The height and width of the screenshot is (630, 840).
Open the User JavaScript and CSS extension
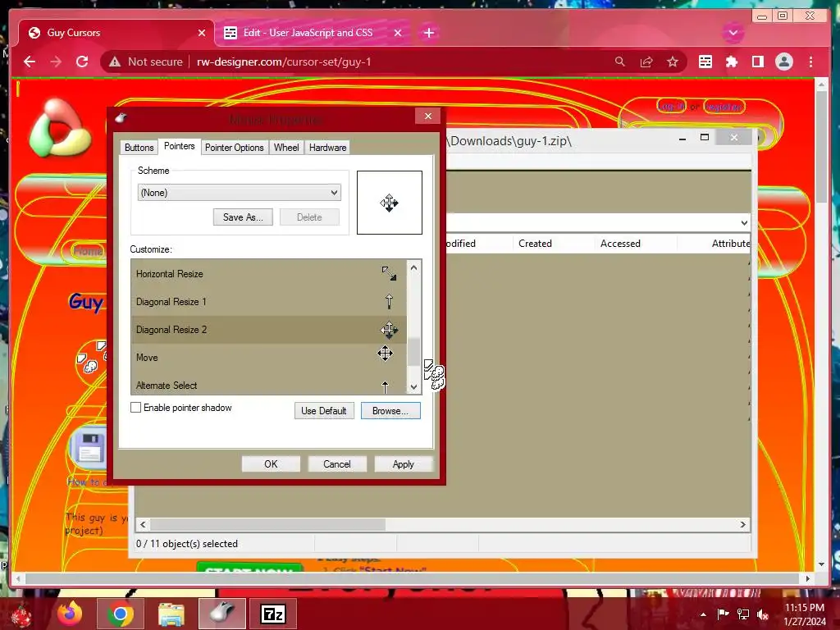705,62
